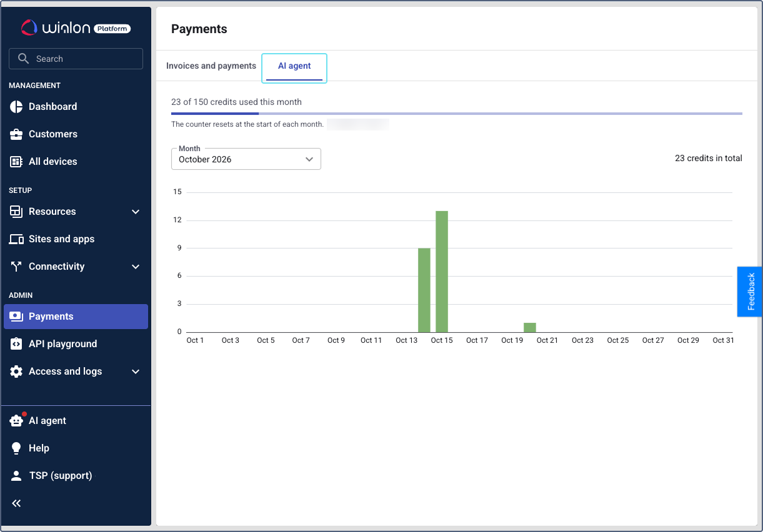Click '23 of 150 credits used this month'
The image size is (763, 532).
236,102
